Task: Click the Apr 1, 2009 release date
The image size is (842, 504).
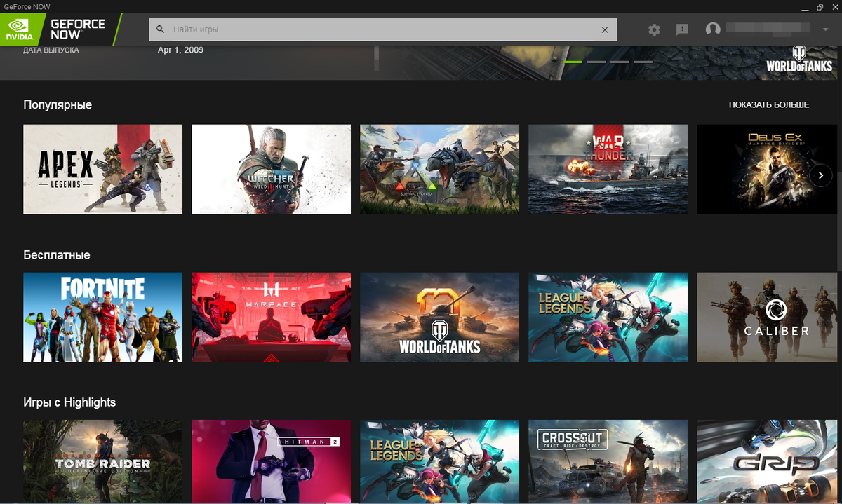Action: 180,50
